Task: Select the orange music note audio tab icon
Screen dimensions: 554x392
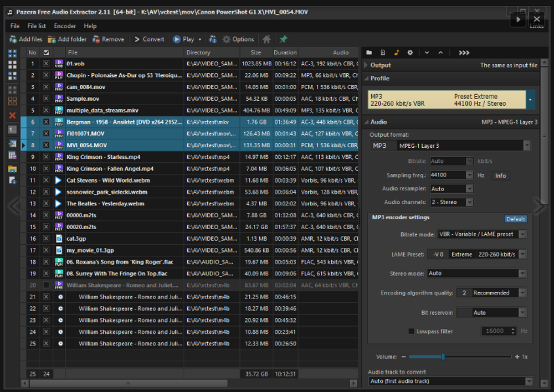Action: (x=397, y=53)
